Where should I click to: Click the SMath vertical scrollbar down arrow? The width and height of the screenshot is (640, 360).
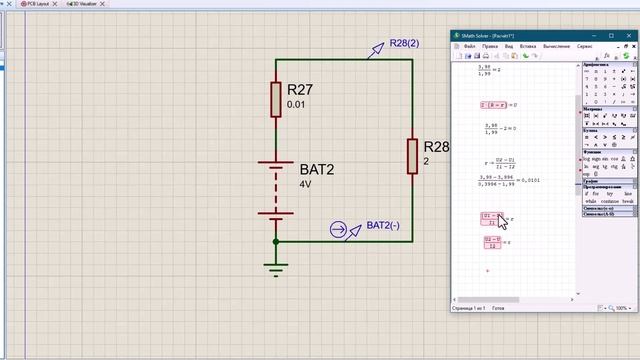pos(578,293)
